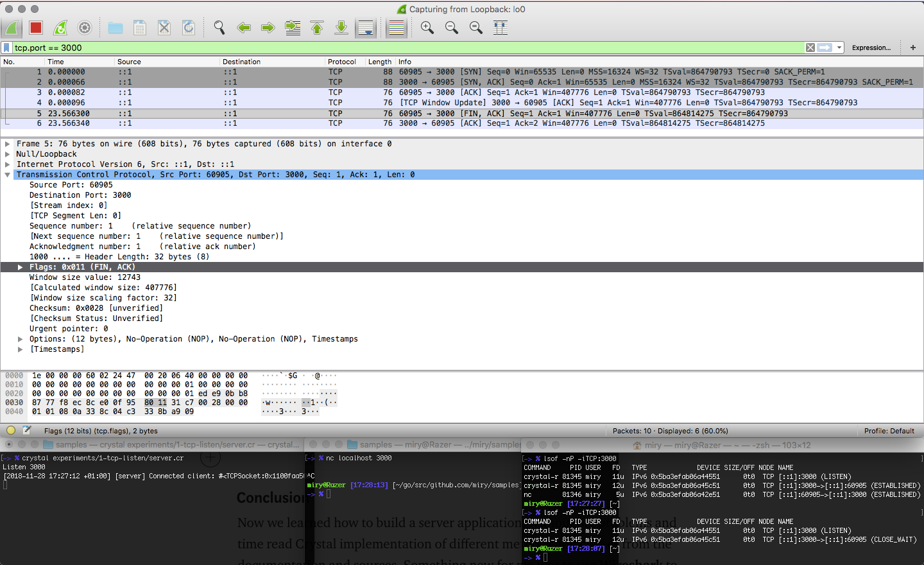Go to previous packet in history
This screenshot has width=924, height=565.
coord(244,28)
